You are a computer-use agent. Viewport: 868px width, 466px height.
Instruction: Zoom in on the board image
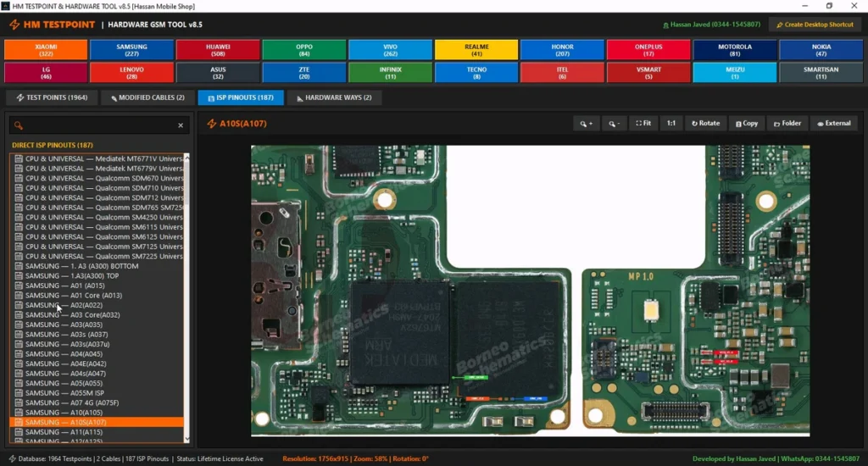587,124
